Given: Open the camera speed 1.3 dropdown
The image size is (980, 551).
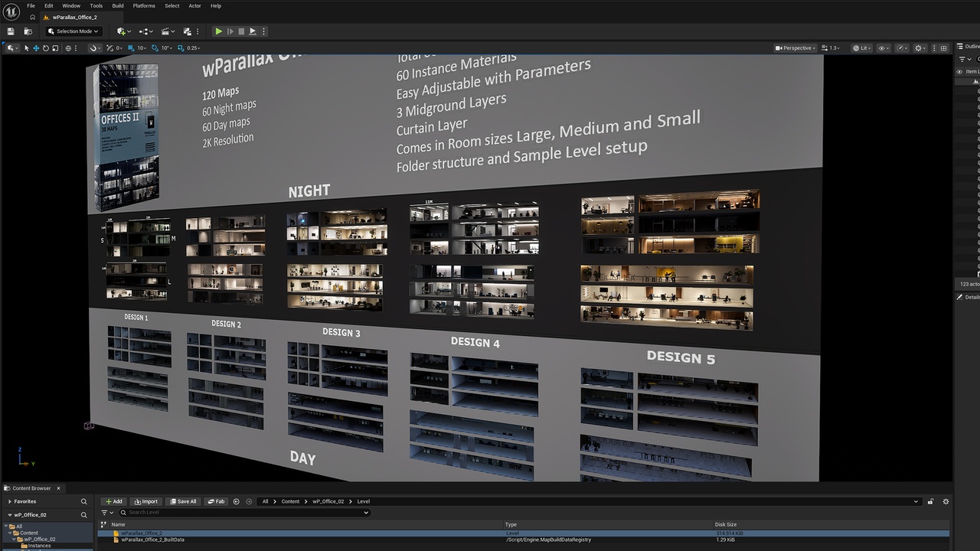Looking at the screenshot, I should pyautogui.click(x=829, y=48).
